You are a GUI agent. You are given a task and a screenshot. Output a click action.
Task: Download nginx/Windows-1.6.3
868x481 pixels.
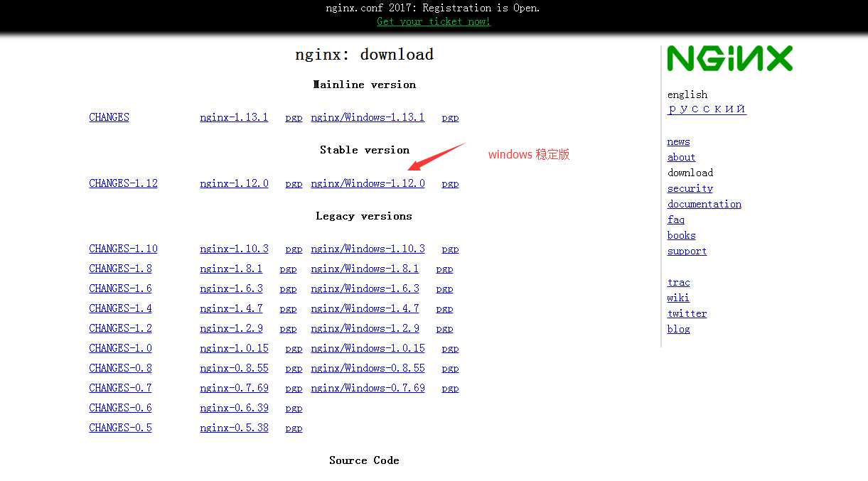tap(365, 288)
